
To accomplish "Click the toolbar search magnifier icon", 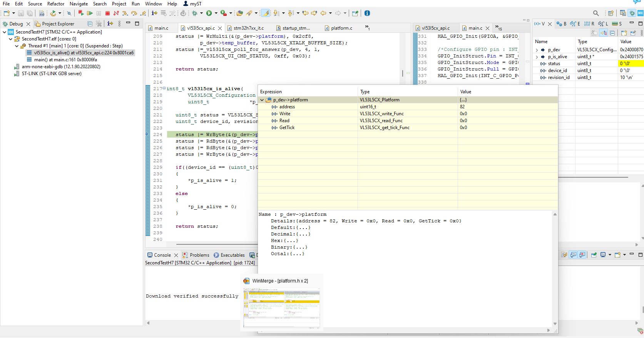I will pyautogui.click(x=596, y=13).
